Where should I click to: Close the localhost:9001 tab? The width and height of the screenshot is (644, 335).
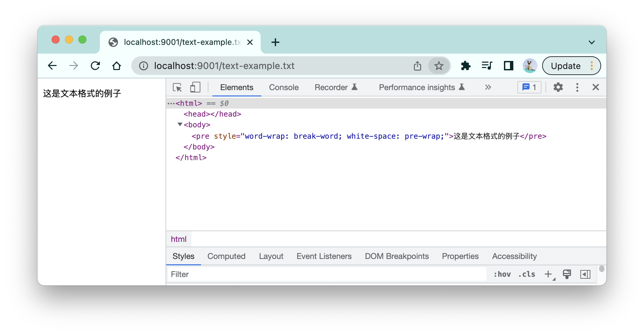(x=250, y=42)
